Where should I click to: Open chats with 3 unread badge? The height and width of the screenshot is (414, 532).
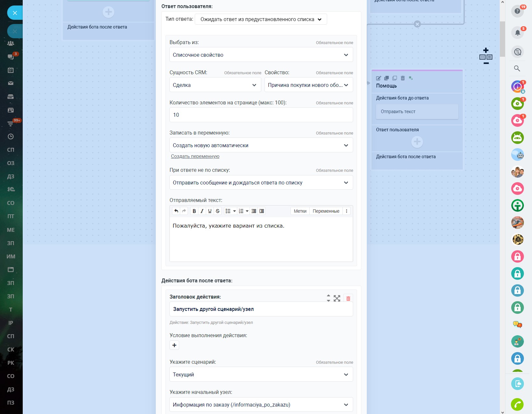click(x=11, y=57)
